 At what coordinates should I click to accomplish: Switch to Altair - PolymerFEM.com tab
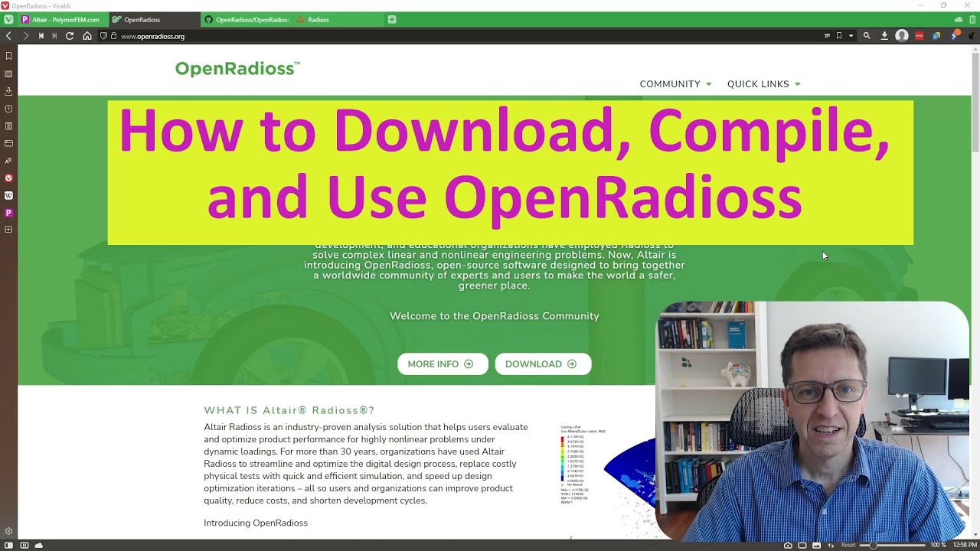pyautogui.click(x=63, y=20)
